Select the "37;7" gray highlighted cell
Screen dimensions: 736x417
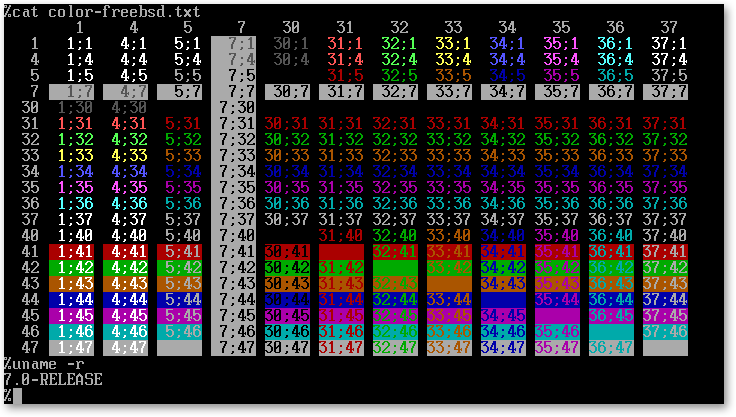click(665, 92)
